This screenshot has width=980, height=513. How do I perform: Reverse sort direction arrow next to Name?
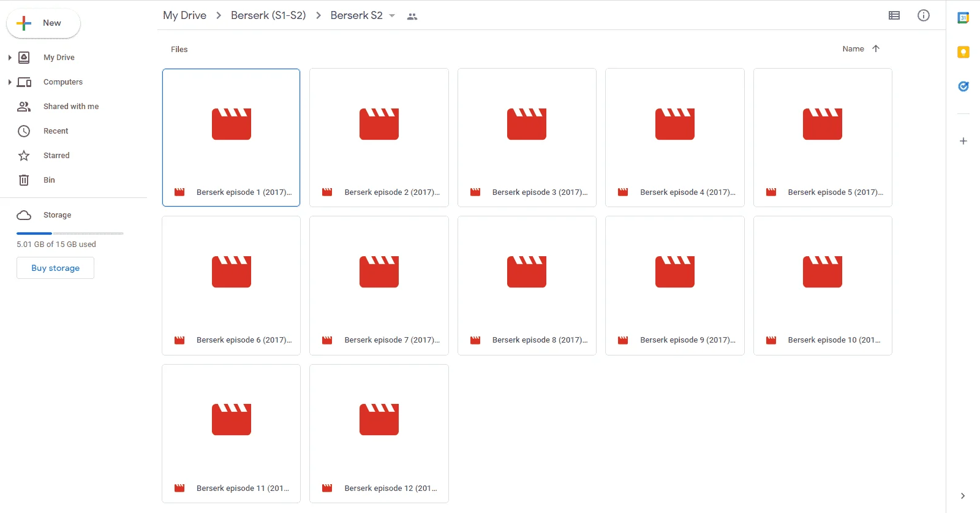pyautogui.click(x=876, y=48)
